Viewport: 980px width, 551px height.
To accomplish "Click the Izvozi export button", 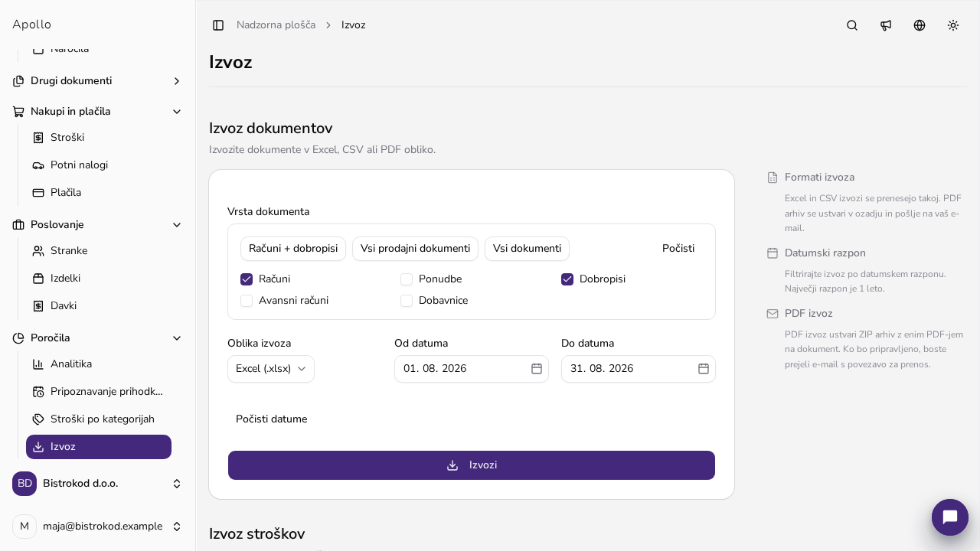I will [472, 465].
